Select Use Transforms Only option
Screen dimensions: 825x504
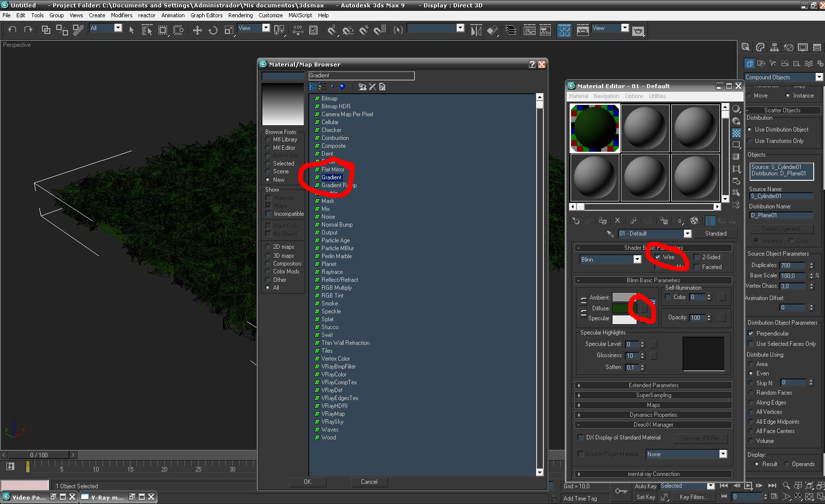pyautogui.click(x=750, y=141)
